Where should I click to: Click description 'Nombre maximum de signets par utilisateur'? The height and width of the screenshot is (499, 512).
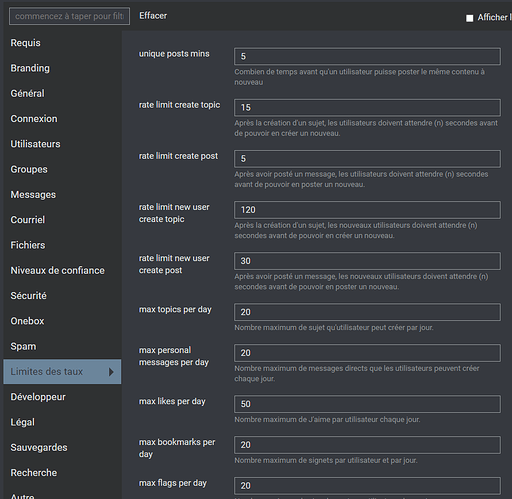[x=326, y=461]
